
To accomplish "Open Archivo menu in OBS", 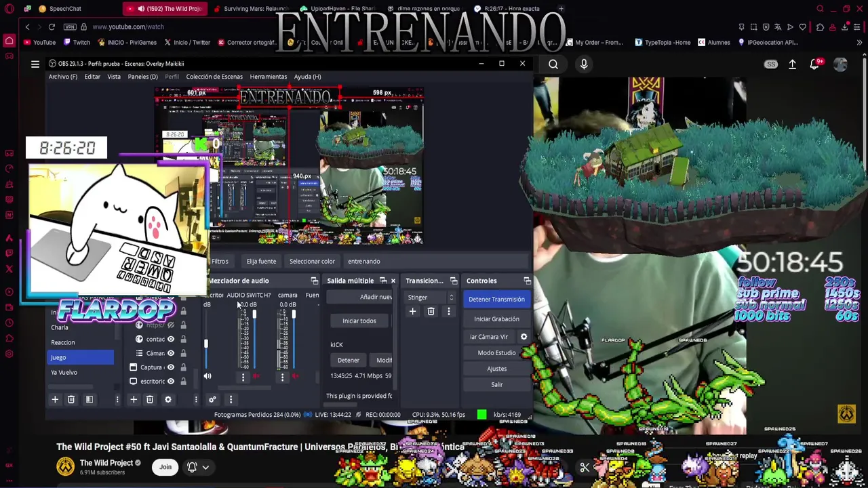I will click(62, 77).
